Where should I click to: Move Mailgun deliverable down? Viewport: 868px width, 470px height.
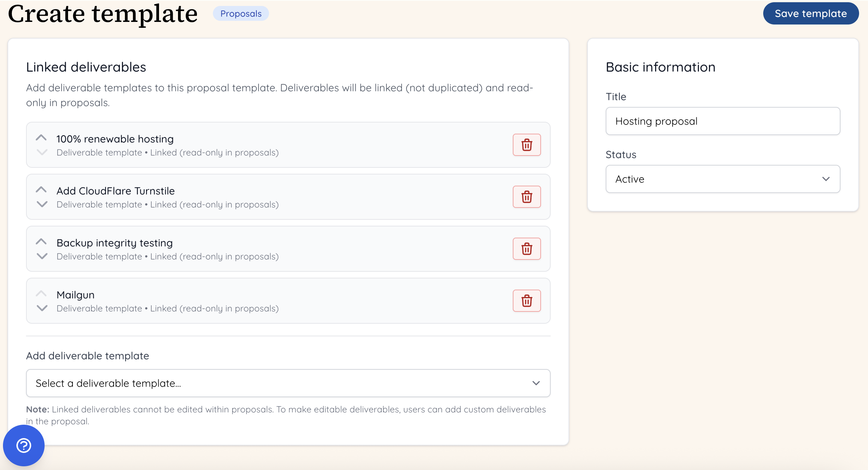pos(42,308)
